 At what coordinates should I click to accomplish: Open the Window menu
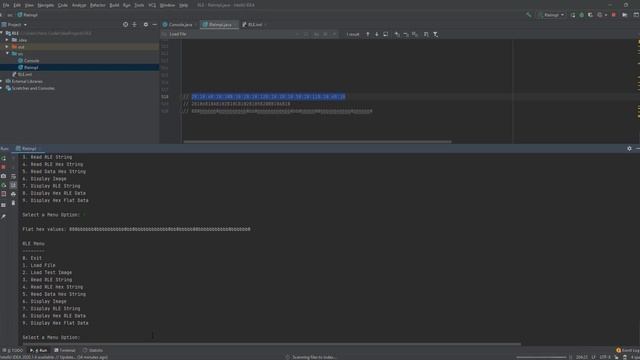(167, 5)
